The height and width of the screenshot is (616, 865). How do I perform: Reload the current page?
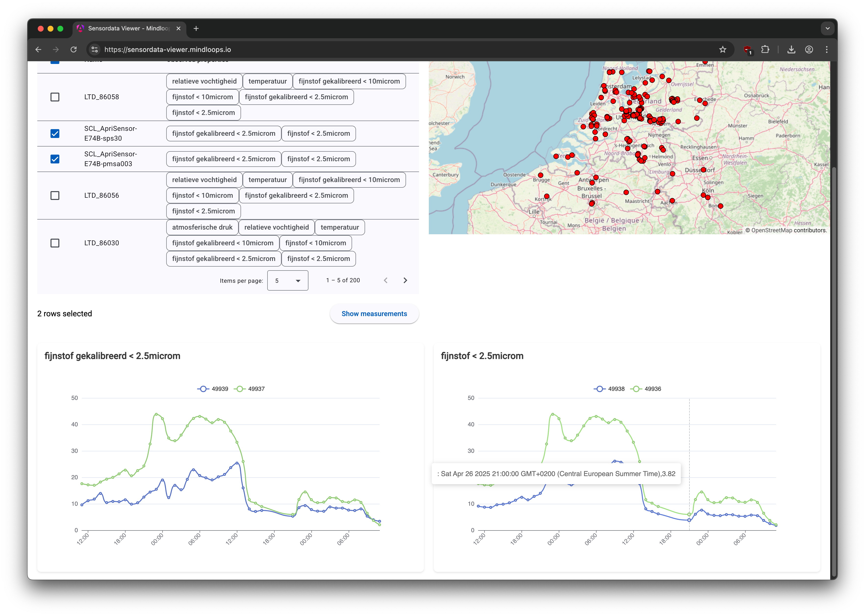click(74, 50)
